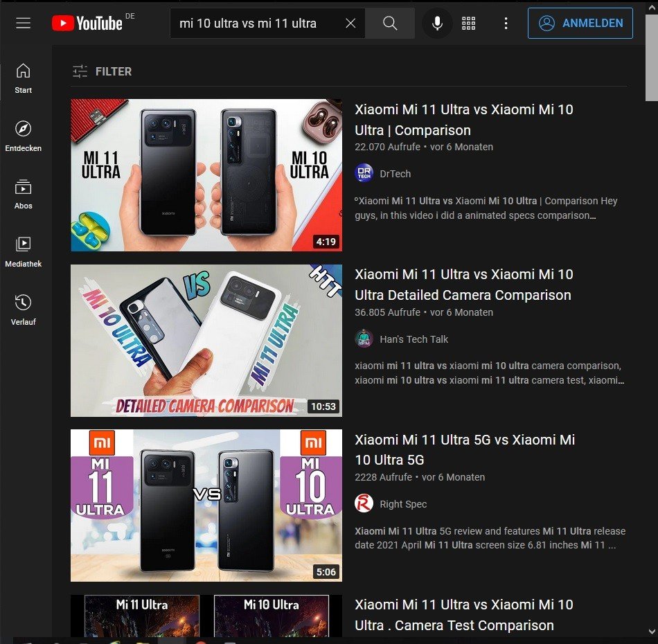Click the '22.070 Aufrufe' view count
The width and height of the screenshot is (658, 644).
[387, 147]
